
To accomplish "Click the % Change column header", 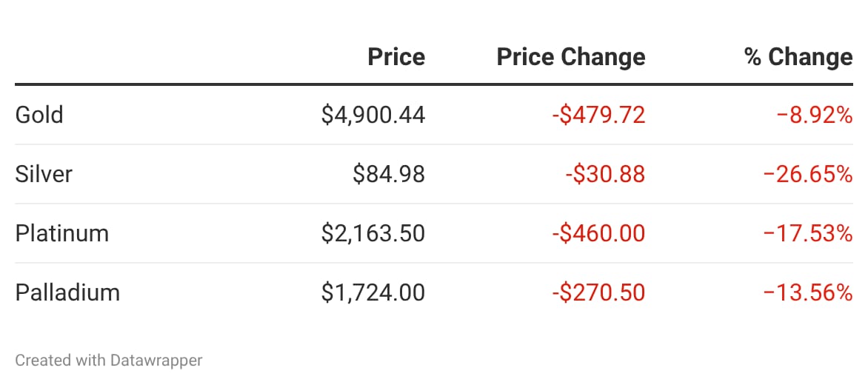I will tap(798, 57).
